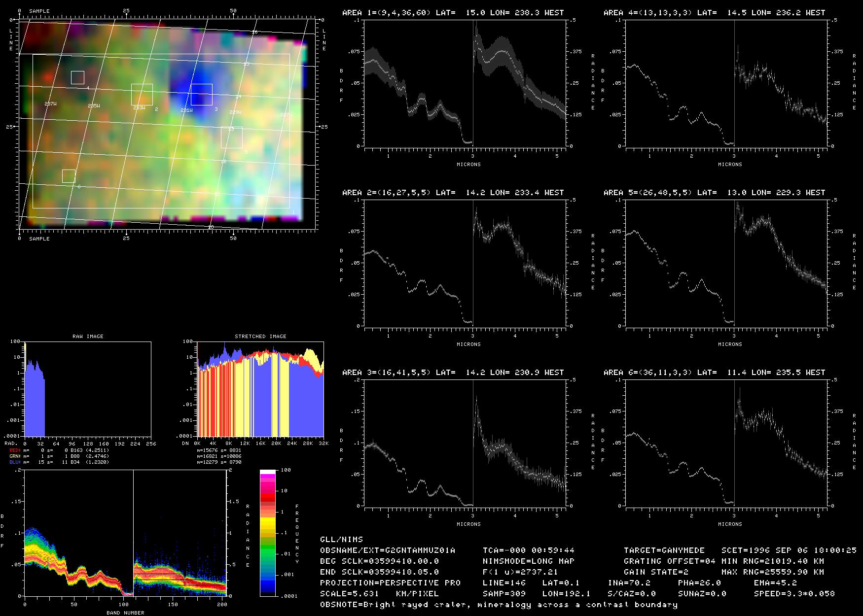
Task: Click the SCET=1996 SEP 06 timestamp
Action: coord(789,550)
